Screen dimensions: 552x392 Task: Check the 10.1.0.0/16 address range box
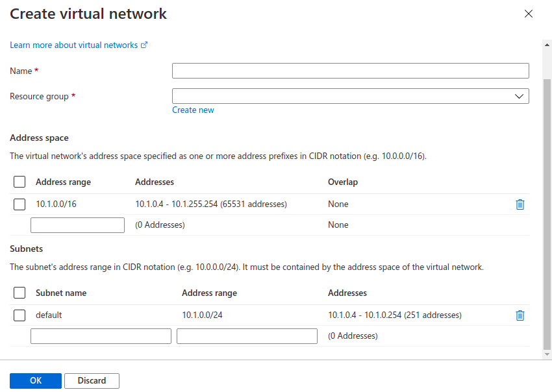(x=19, y=204)
